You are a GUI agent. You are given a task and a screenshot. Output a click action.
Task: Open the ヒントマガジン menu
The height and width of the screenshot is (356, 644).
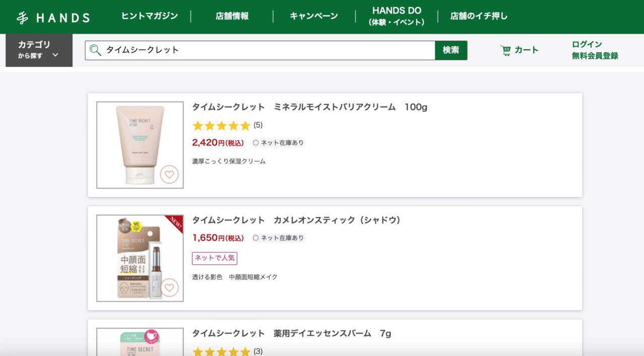pyautogui.click(x=149, y=16)
